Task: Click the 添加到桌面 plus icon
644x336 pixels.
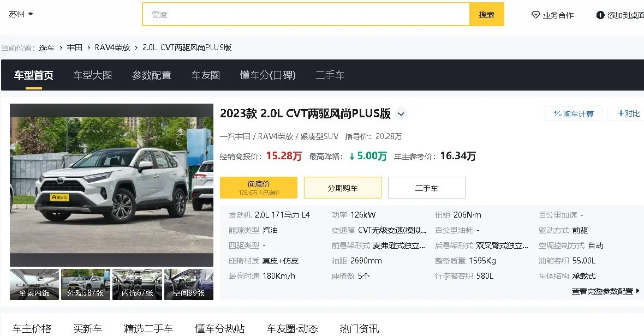Action: tap(600, 15)
